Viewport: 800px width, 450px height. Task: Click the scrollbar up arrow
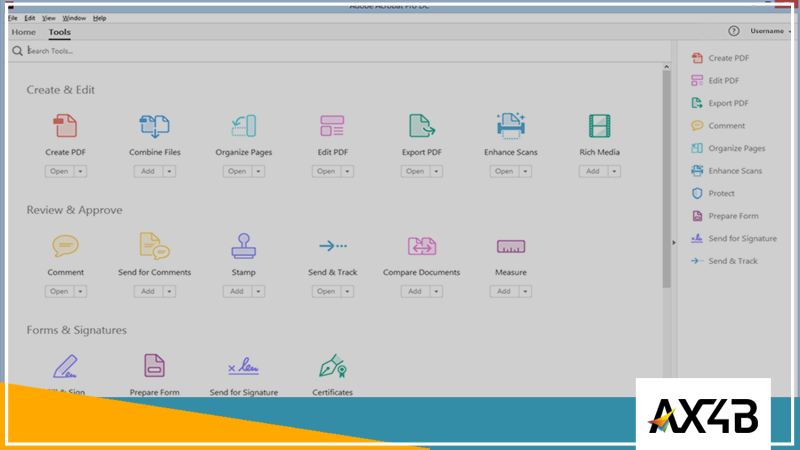coord(666,67)
